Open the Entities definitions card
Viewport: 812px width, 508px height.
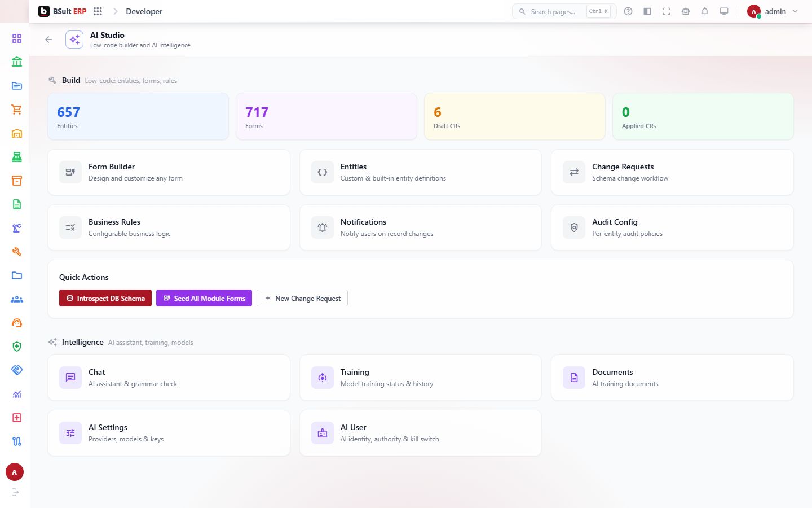click(x=421, y=172)
